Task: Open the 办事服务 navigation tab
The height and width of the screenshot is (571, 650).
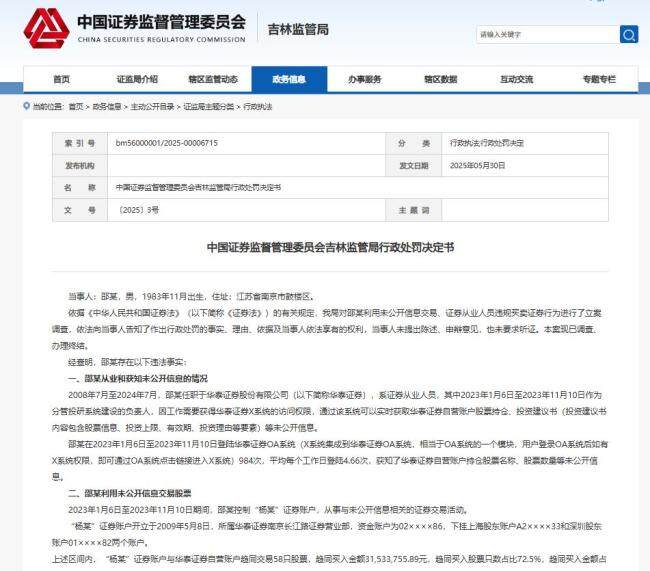Action: click(365, 79)
